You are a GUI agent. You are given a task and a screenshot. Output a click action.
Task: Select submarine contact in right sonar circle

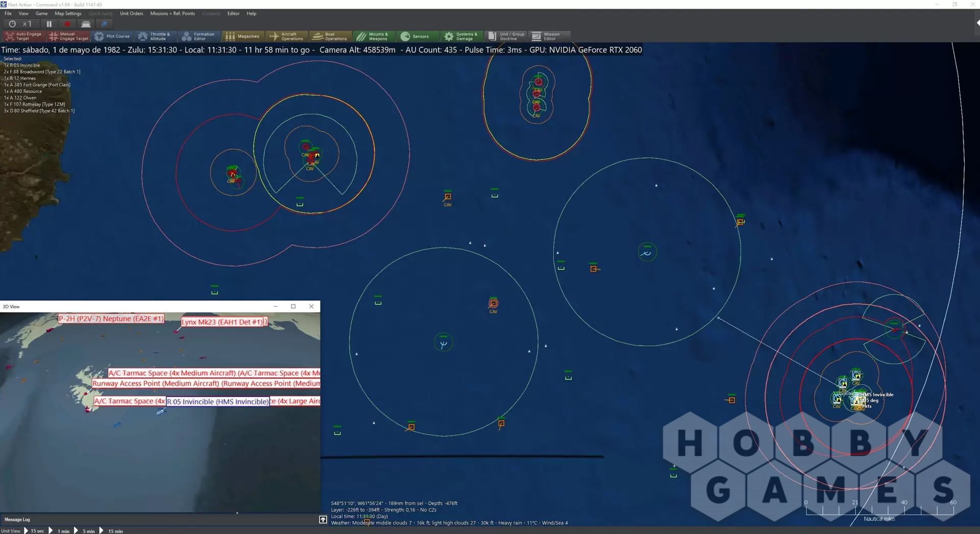click(x=647, y=252)
